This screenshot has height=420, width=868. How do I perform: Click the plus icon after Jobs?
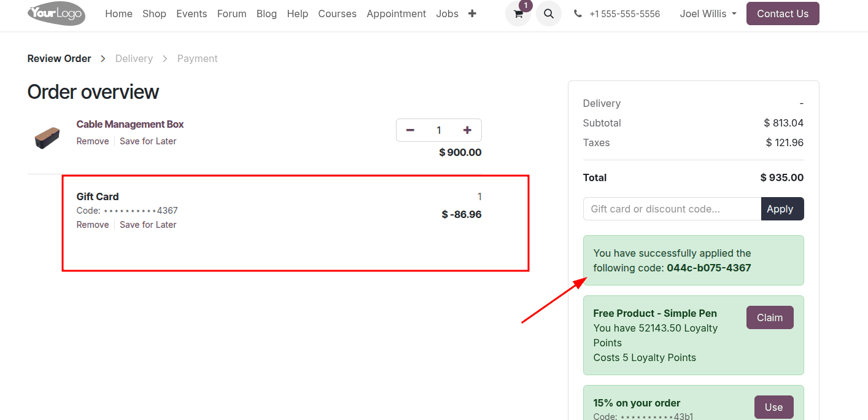click(x=472, y=14)
